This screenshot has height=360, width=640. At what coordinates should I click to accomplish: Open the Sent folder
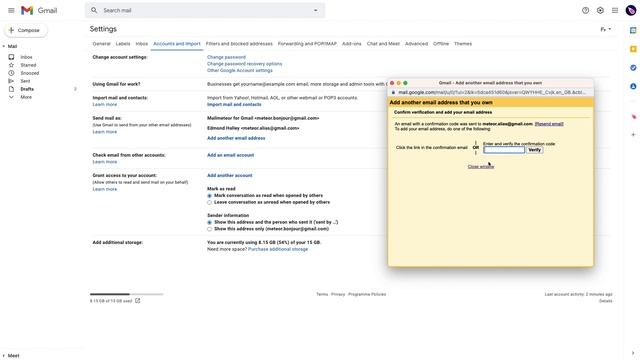point(25,81)
